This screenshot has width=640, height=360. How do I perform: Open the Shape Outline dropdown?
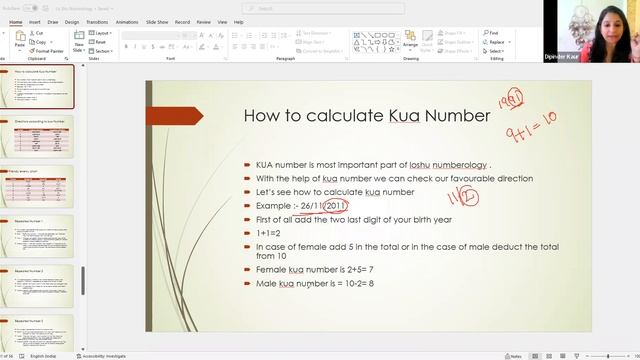pyautogui.click(x=456, y=42)
